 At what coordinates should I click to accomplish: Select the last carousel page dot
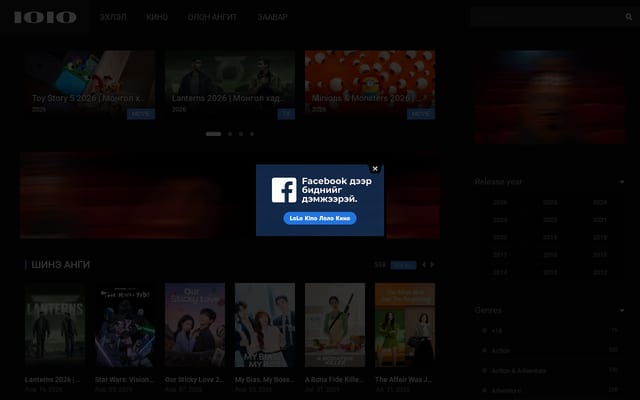coord(252,134)
